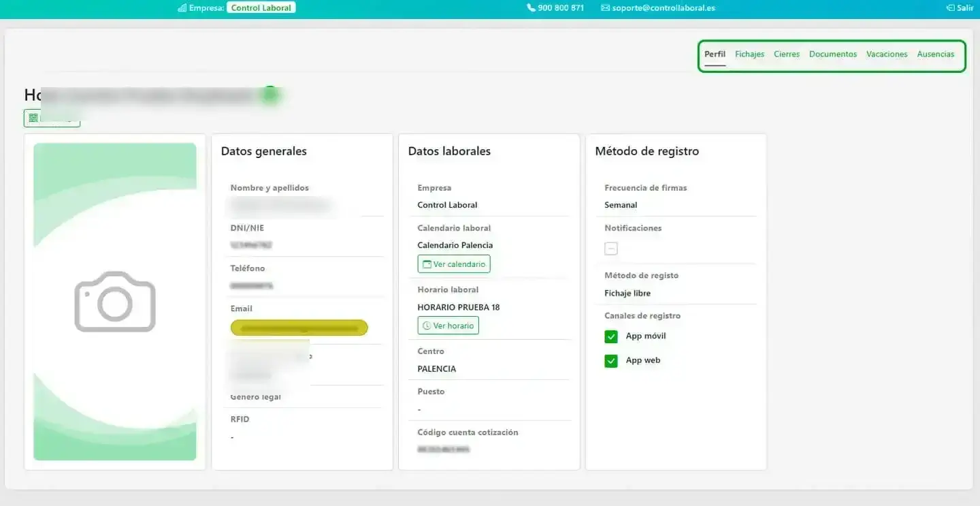Select the Vacaciones tab

[x=887, y=54]
